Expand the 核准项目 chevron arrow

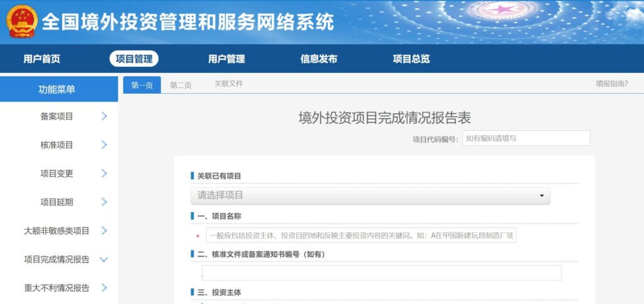point(104,145)
